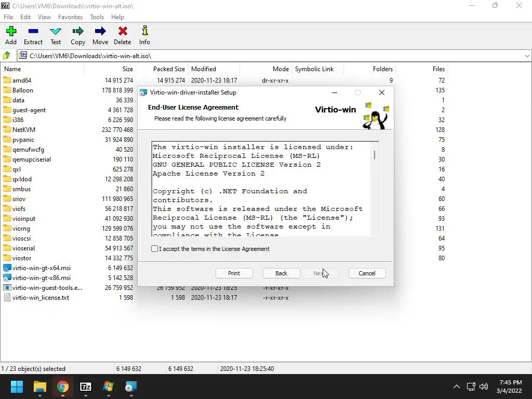Open network status in system tray

click(x=471, y=387)
